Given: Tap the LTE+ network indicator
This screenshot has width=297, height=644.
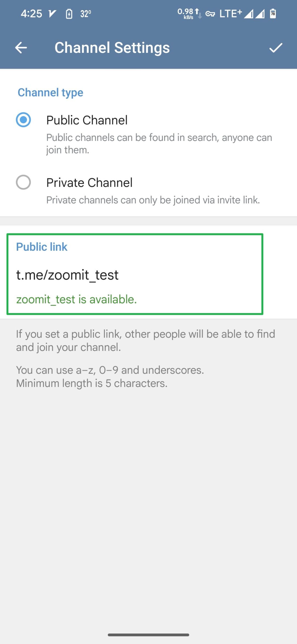Looking at the screenshot, I should tap(230, 14).
